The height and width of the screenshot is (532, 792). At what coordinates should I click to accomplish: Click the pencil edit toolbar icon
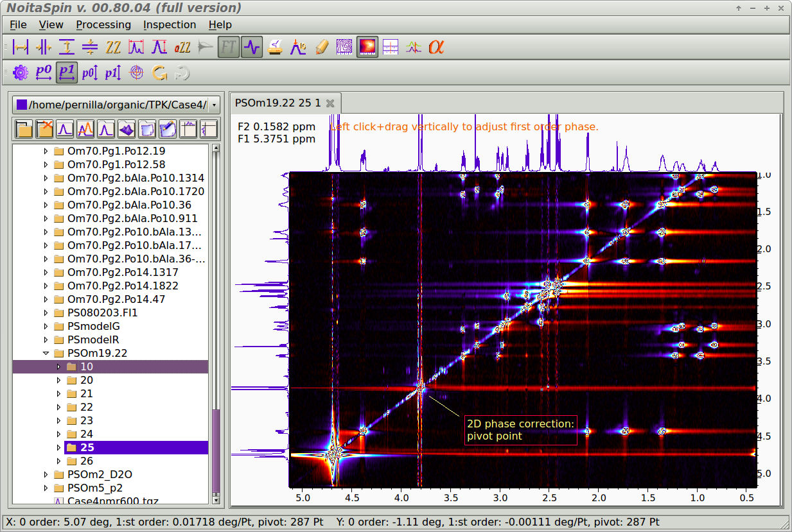[x=322, y=47]
